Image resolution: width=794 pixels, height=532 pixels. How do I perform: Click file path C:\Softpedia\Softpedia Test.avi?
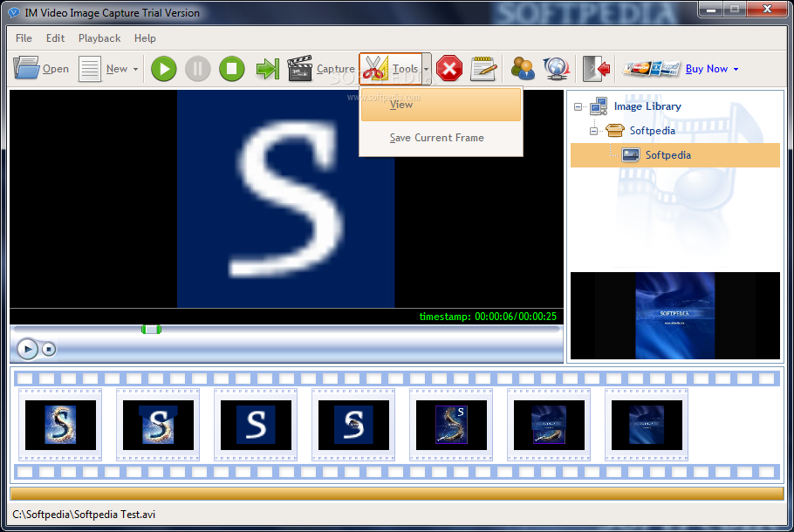(84, 515)
